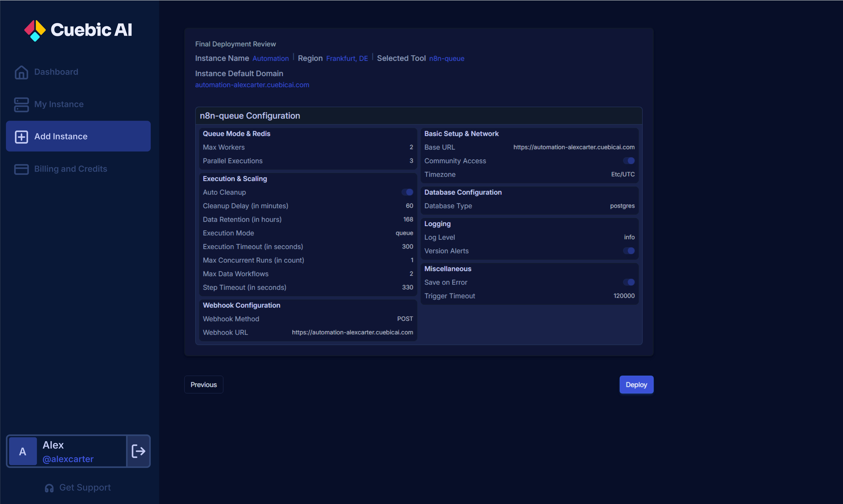Click the Data Retention value 168

point(408,219)
